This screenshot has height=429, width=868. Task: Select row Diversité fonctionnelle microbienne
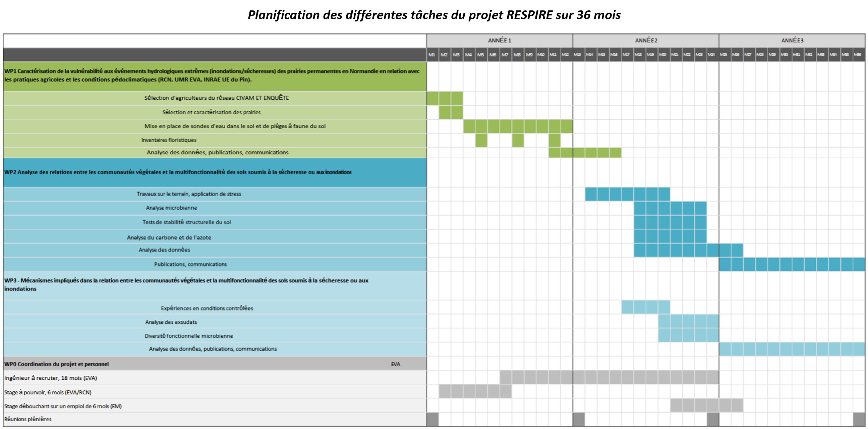tap(215, 336)
